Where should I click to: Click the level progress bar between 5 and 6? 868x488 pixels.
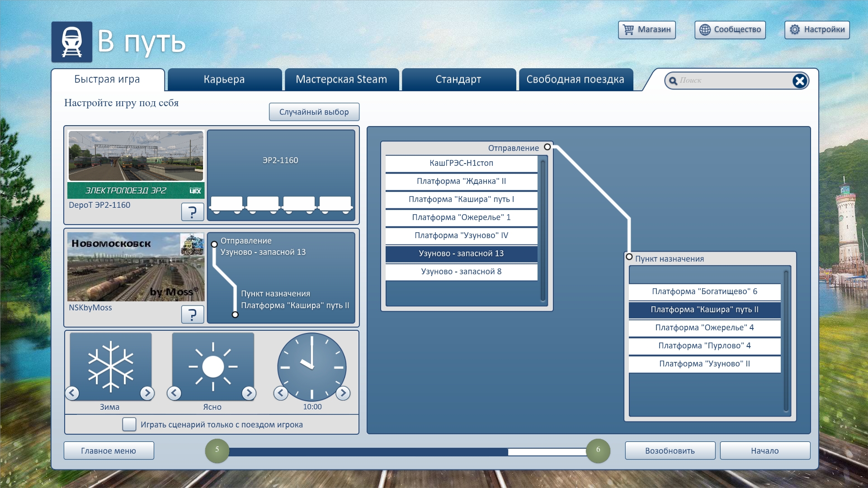tap(407, 451)
